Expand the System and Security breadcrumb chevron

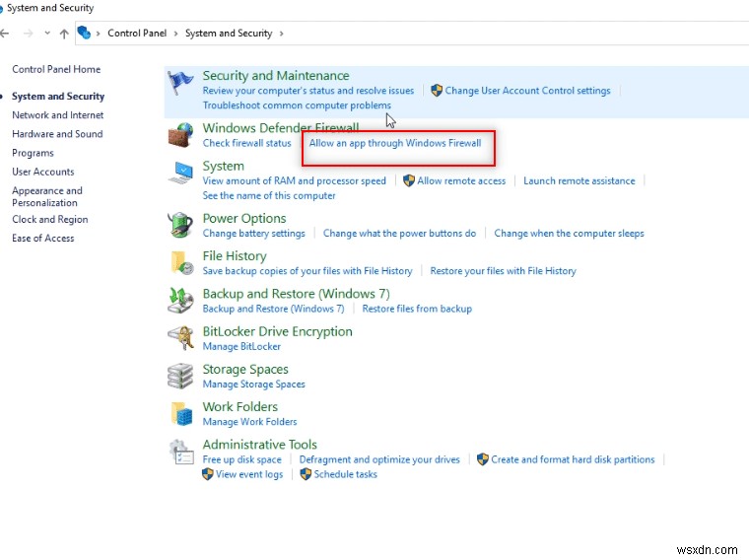(x=281, y=34)
